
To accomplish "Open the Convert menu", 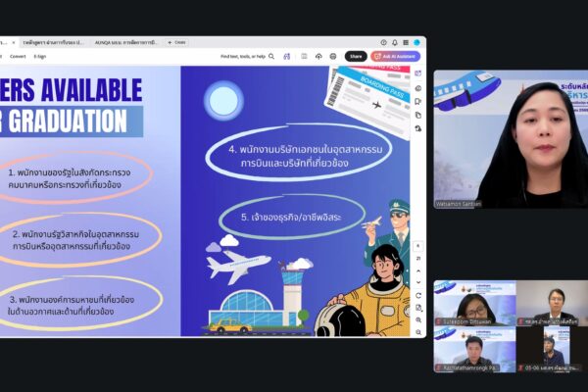I will click(18, 56).
